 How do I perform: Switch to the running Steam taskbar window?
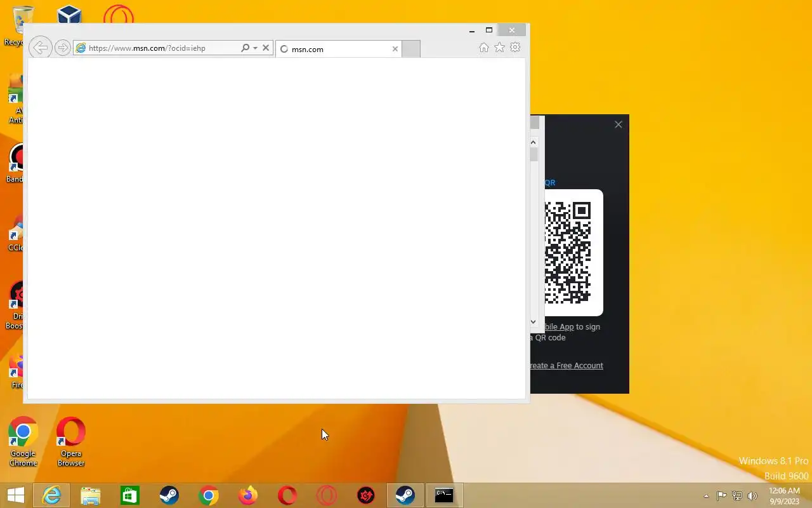click(405, 495)
